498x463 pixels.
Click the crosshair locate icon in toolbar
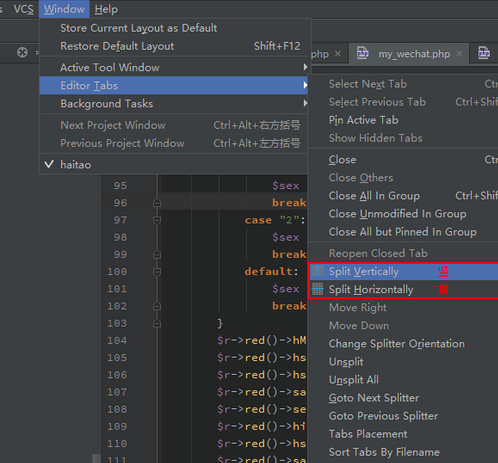22,52
